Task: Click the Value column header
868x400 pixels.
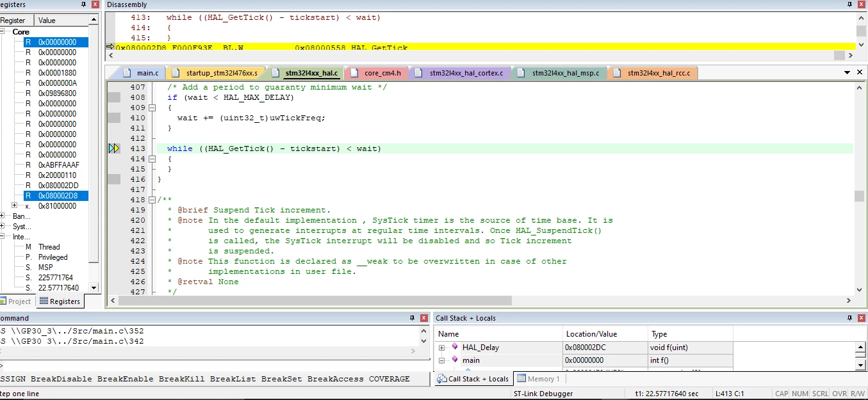Action: (61, 20)
